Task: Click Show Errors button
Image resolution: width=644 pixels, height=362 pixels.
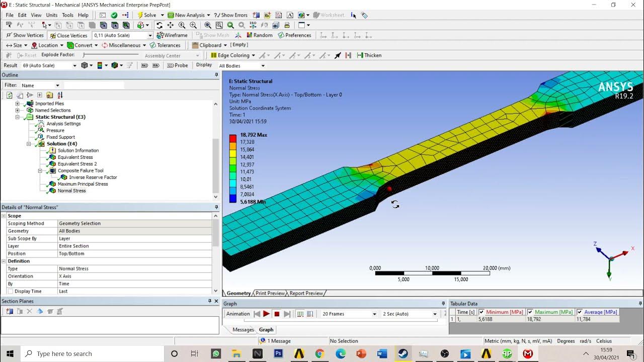Action: [x=231, y=15]
